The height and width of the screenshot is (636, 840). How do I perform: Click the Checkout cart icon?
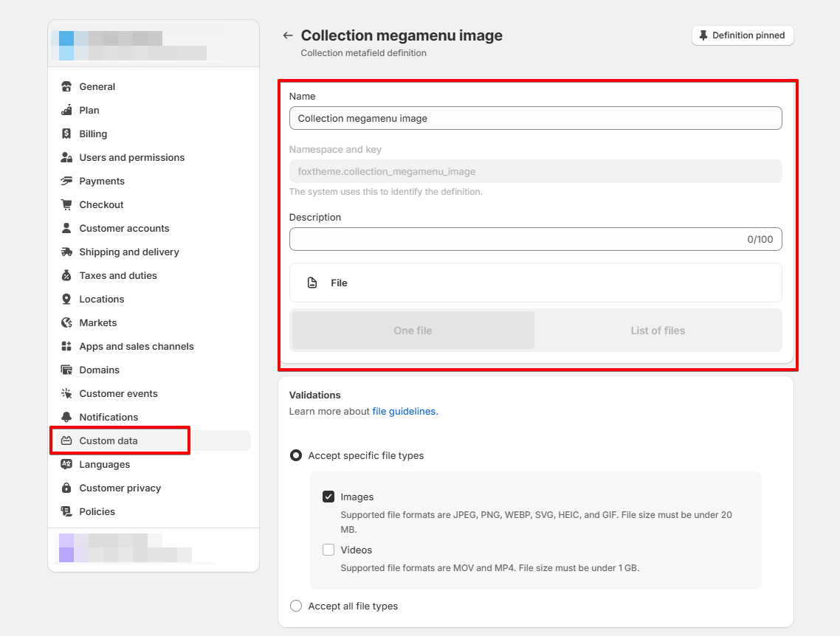[66, 204]
